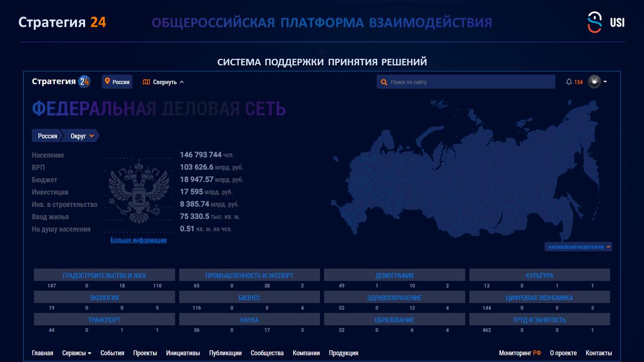Collapse the map with Свернуть chevron
644x362 pixels.
tap(182, 82)
